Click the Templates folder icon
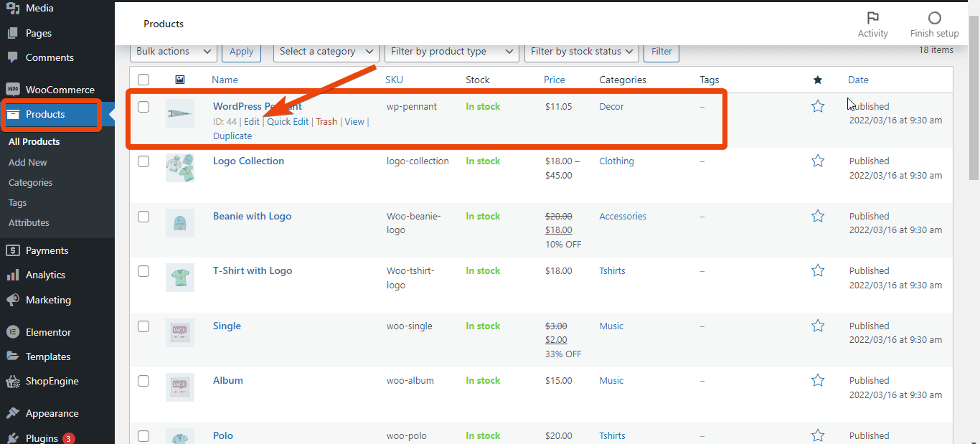Viewport: 980px width, 444px height. (13, 356)
